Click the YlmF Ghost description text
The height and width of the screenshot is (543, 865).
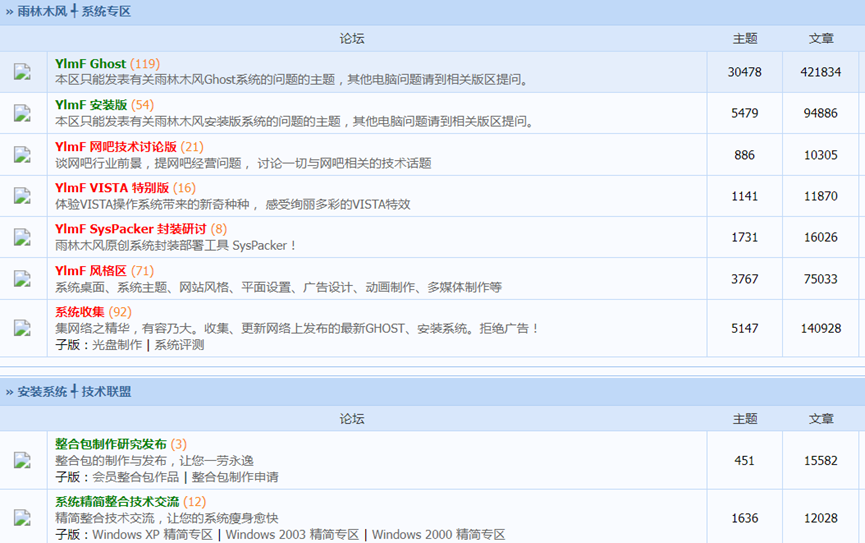click(292, 80)
